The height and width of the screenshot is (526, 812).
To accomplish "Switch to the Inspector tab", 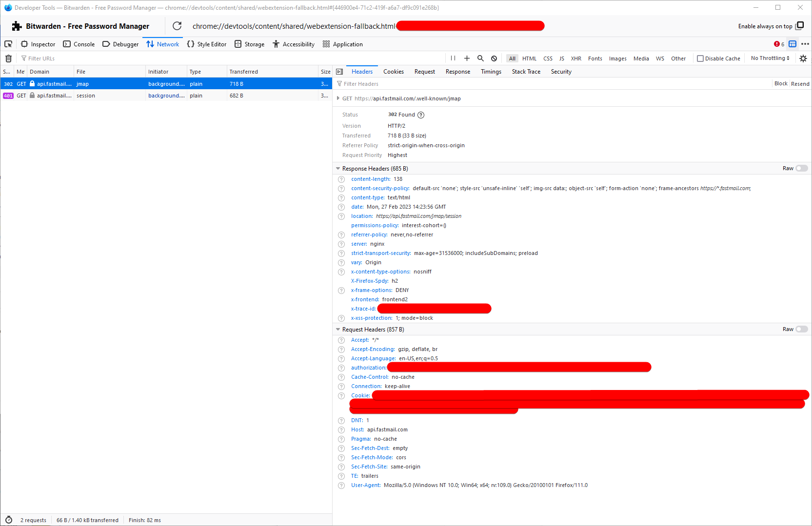I will click(x=38, y=44).
